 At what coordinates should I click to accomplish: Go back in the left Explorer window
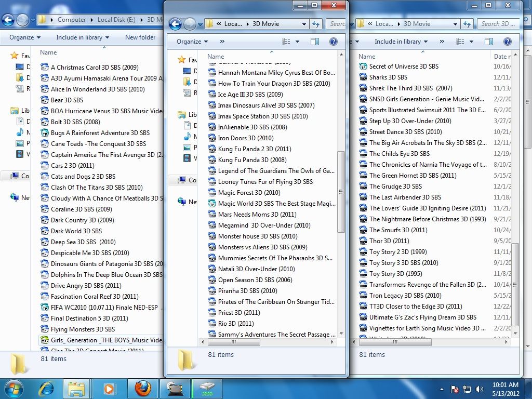coord(8,20)
